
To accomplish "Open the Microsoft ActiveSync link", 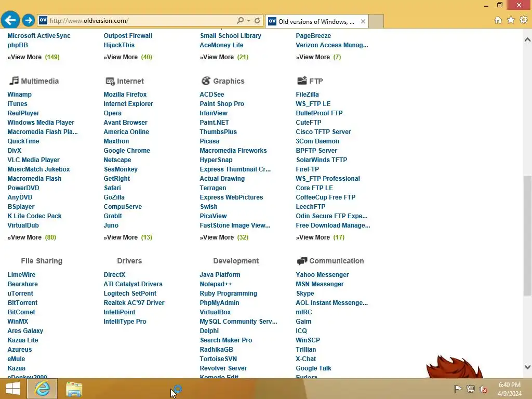I will tap(38, 36).
